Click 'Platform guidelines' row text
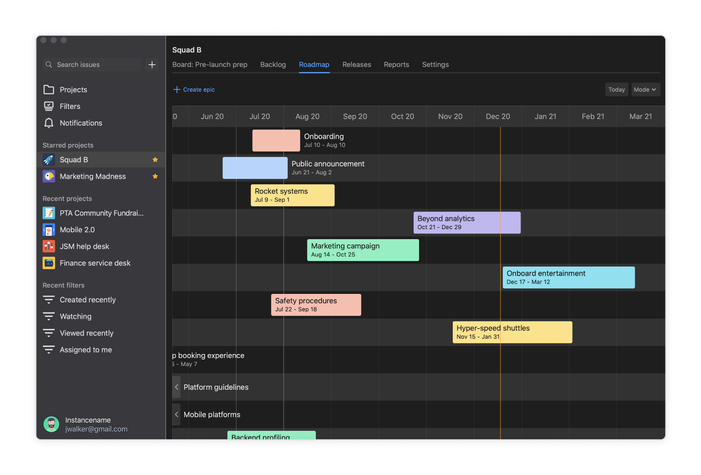Image resolution: width=701 pixels, height=475 pixels. tap(216, 387)
